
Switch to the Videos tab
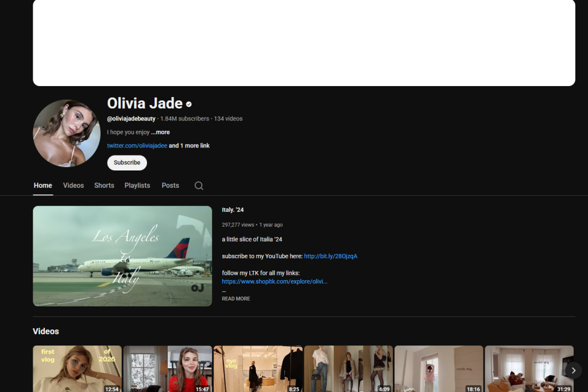pyautogui.click(x=73, y=185)
